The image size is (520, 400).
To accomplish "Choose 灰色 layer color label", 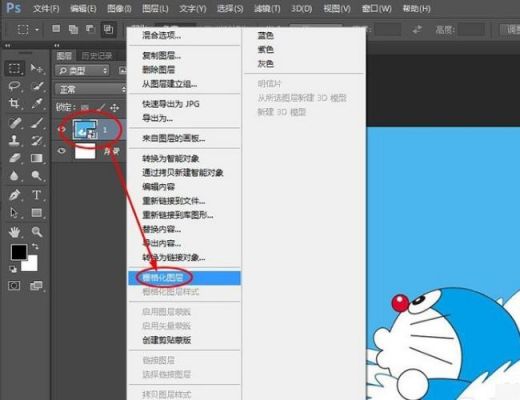I will coord(265,63).
